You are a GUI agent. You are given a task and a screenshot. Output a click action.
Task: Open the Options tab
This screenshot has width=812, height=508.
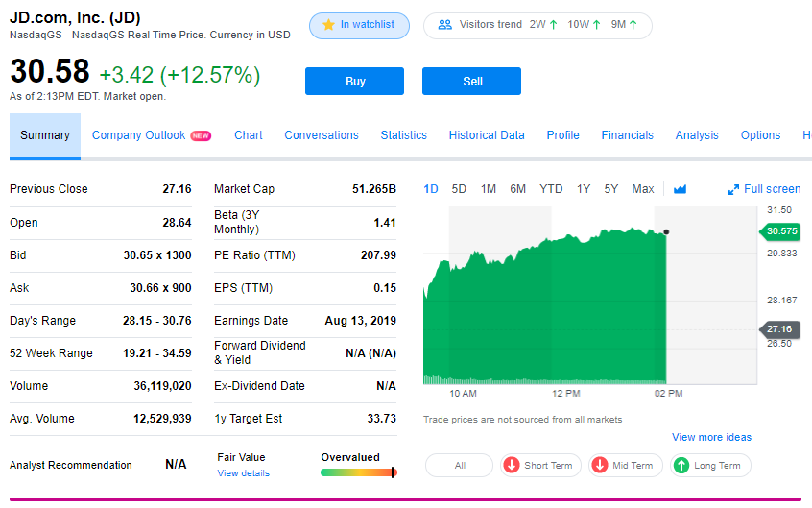click(761, 135)
